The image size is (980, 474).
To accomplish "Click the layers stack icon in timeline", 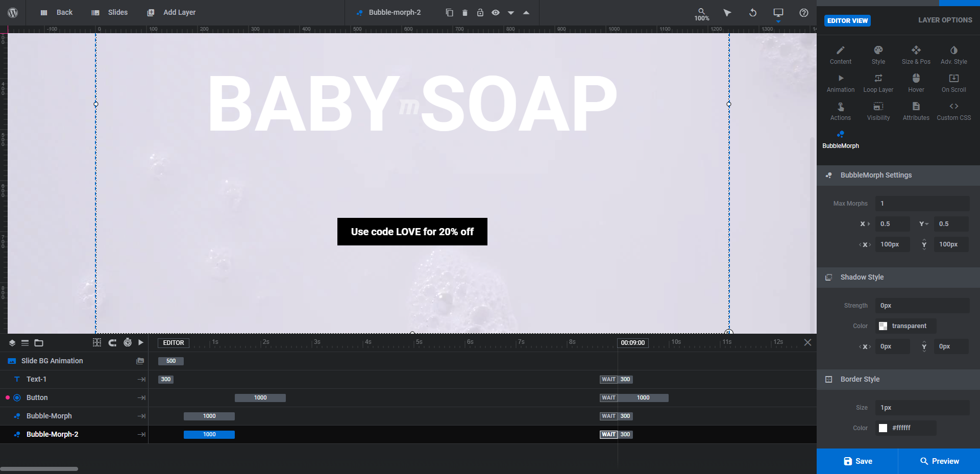I will [x=12, y=343].
